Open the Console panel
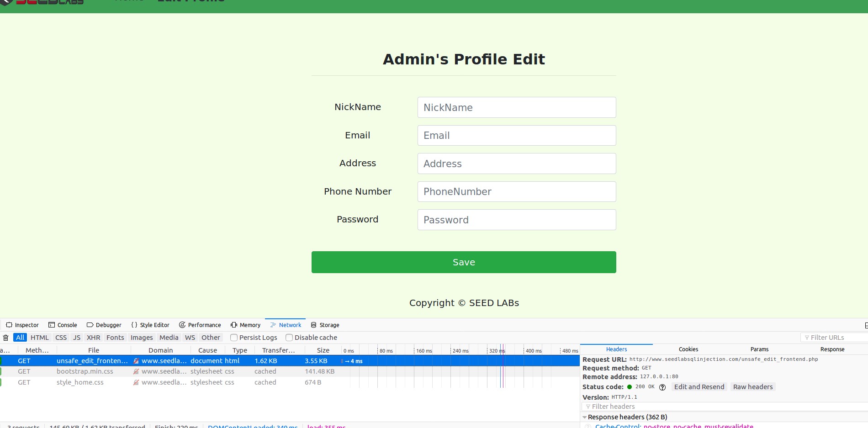 tap(63, 325)
